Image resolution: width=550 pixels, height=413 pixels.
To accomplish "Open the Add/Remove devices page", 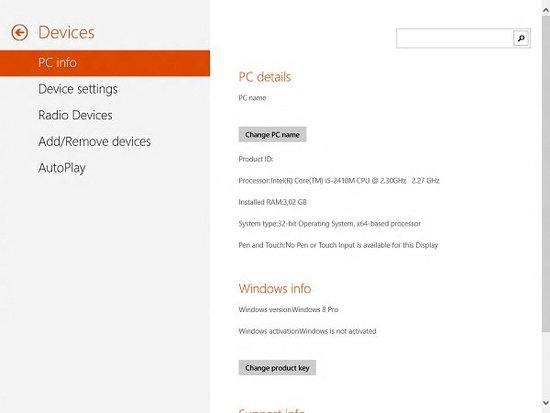I will pyautogui.click(x=95, y=141).
